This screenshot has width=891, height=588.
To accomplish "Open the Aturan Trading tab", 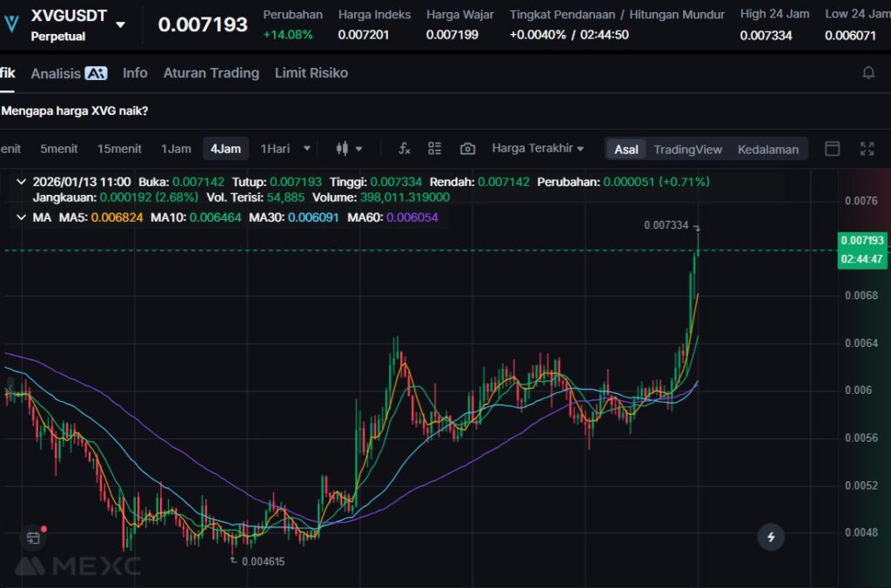I will tap(211, 73).
